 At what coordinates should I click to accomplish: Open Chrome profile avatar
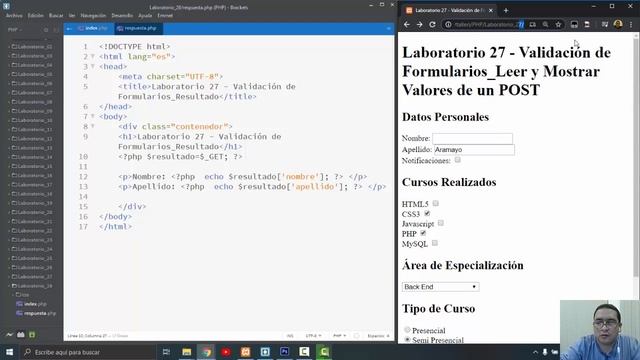point(618,24)
